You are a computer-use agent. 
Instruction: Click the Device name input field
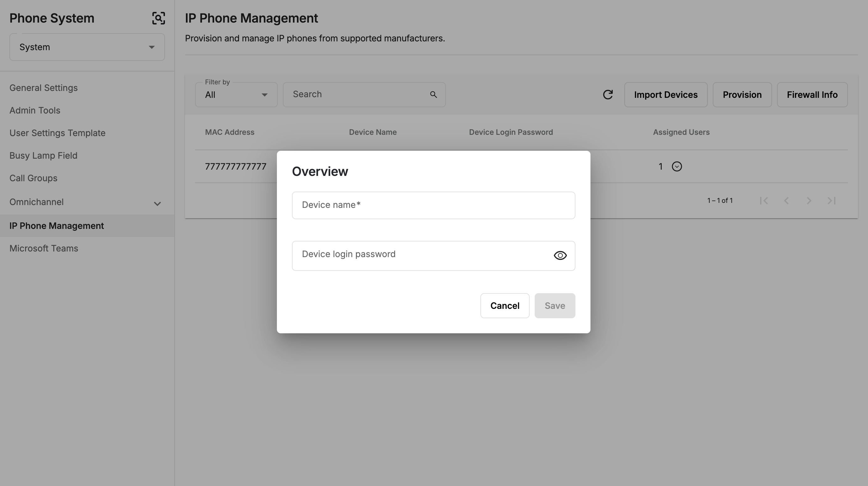(x=434, y=206)
